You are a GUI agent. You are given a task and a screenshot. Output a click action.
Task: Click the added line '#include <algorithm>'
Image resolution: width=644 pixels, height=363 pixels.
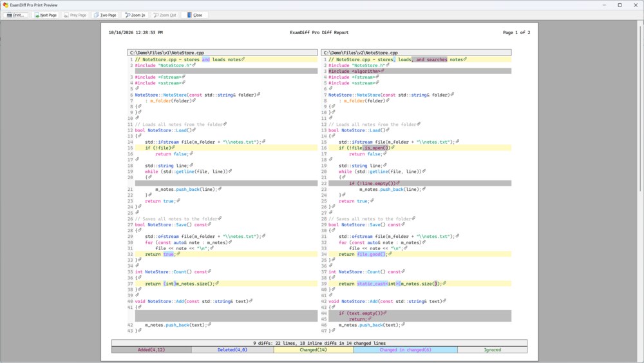click(419, 71)
